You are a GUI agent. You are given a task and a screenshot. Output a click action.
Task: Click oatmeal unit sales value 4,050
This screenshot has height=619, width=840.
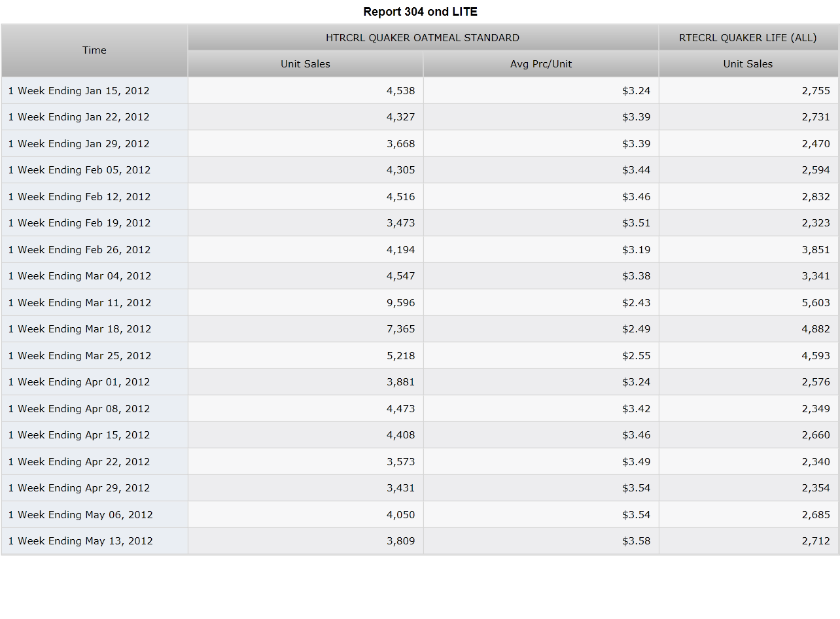click(400, 515)
